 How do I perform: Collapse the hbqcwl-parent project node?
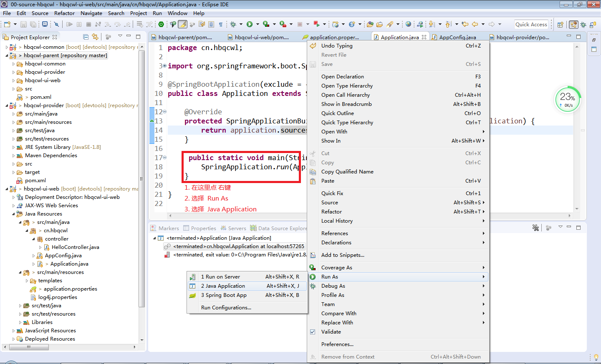pyautogui.click(x=7, y=55)
